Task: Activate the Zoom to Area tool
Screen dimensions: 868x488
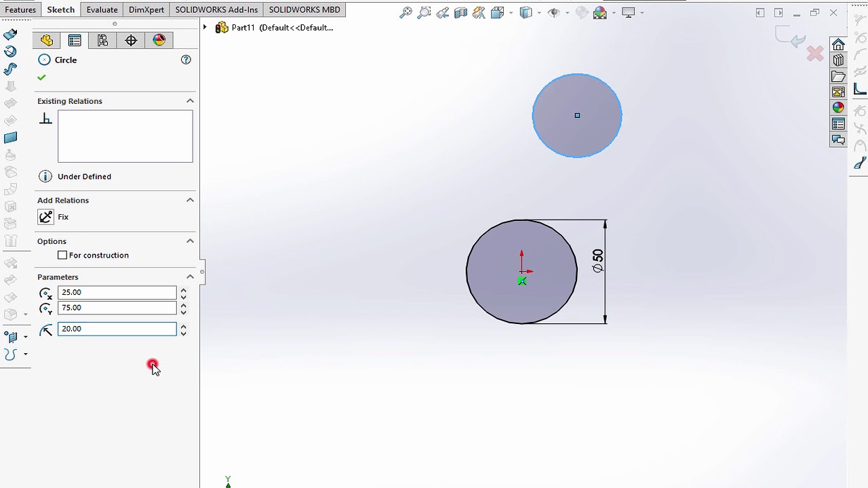Action: click(425, 12)
